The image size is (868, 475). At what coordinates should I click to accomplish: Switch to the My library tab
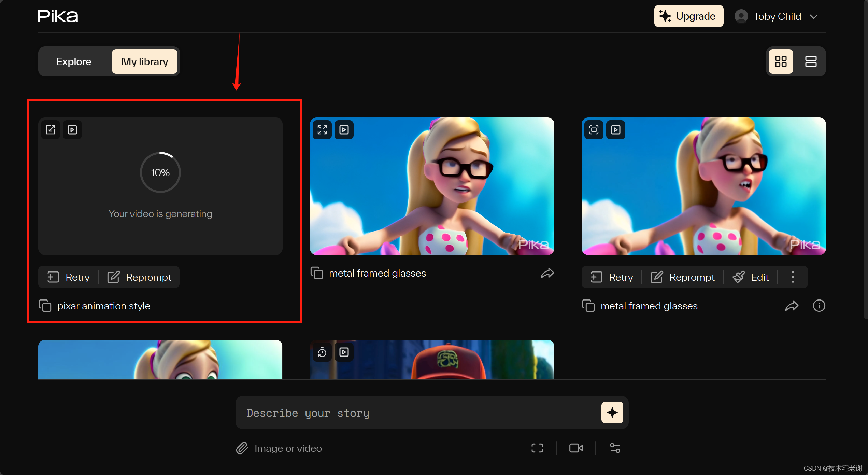[145, 61]
